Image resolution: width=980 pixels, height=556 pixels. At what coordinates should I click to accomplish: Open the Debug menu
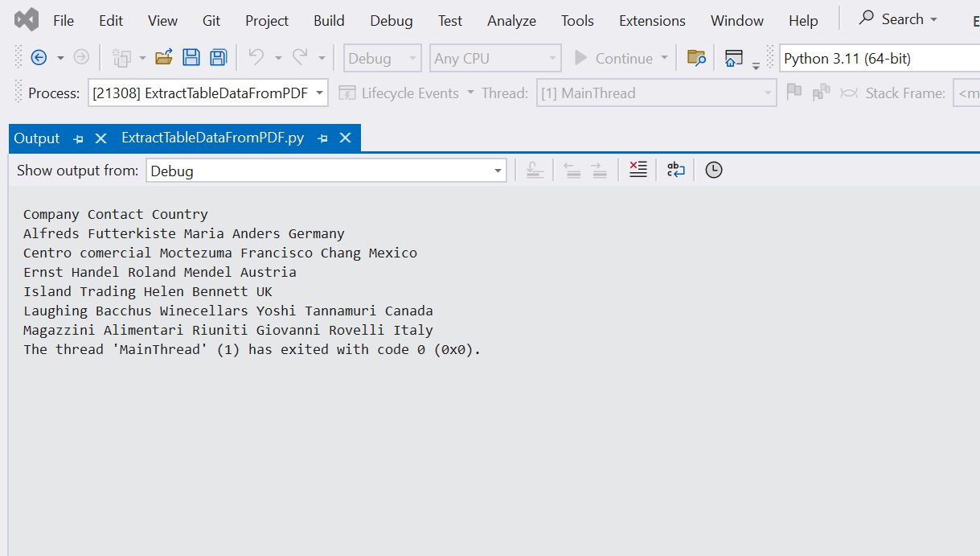click(x=391, y=20)
